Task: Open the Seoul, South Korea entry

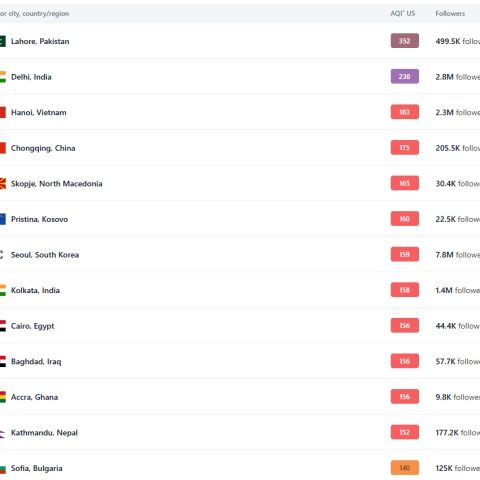Action: click(45, 255)
